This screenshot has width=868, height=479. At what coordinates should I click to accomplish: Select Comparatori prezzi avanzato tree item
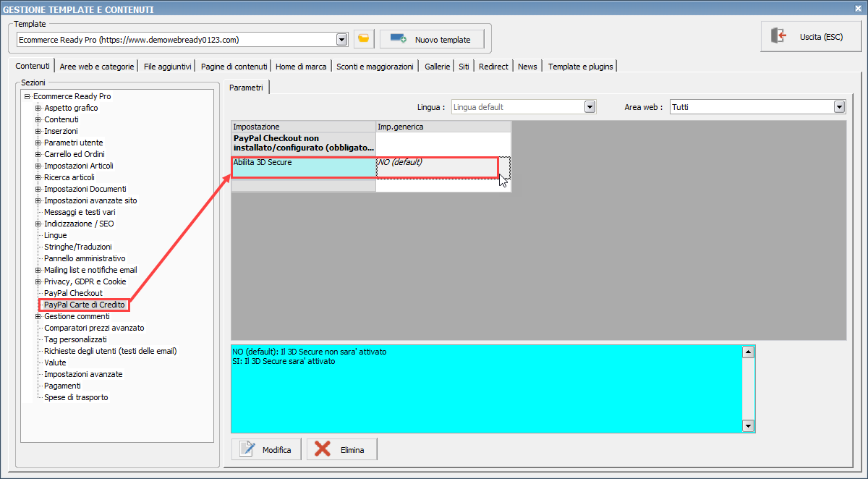click(x=94, y=328)
